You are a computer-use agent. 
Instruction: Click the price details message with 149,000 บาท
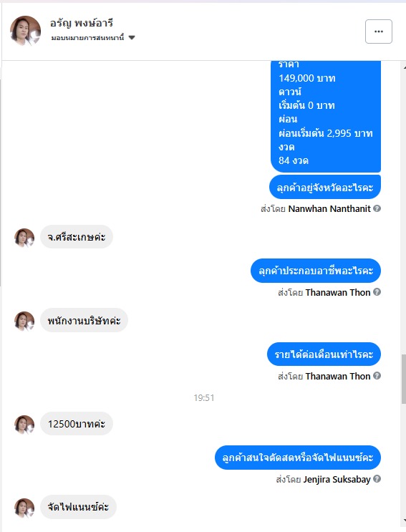coord(326,116)
